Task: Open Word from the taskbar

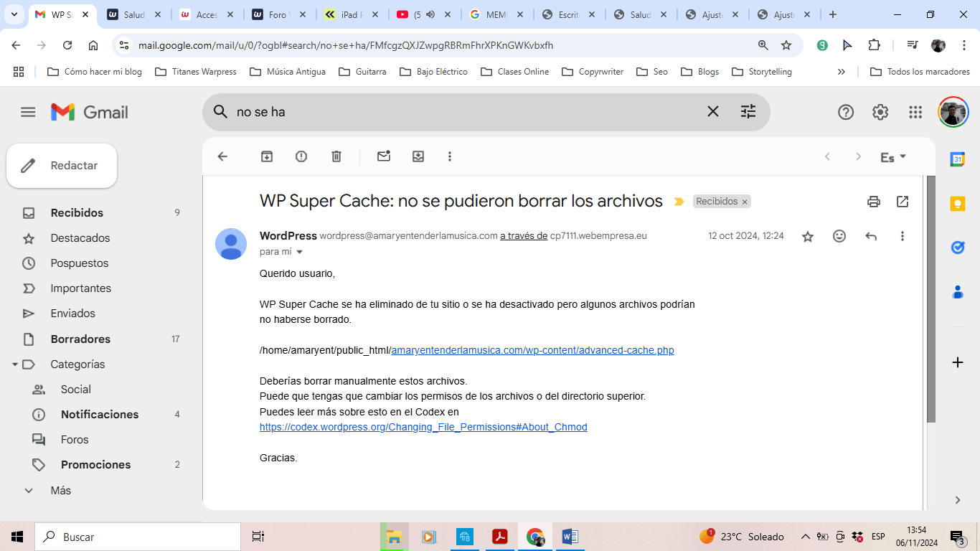Action: tap(570, 537)
